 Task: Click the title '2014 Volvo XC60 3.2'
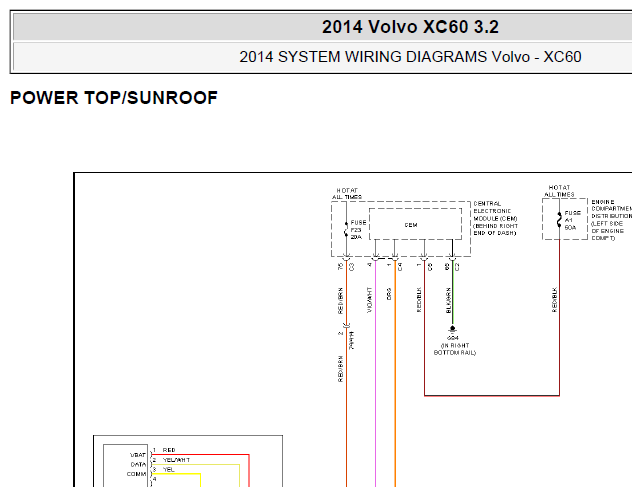[410, 27]
